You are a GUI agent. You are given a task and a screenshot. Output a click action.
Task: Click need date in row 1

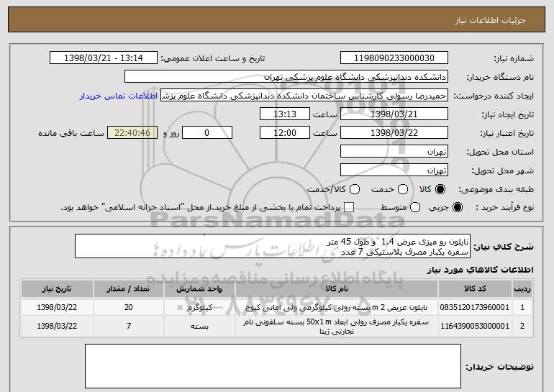(x=57, y=307)
